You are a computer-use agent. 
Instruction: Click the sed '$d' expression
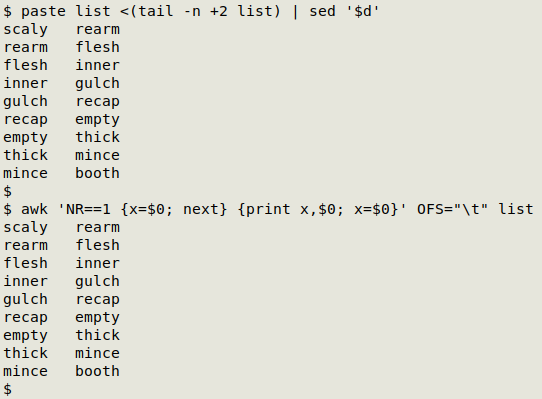click(362, 11)
